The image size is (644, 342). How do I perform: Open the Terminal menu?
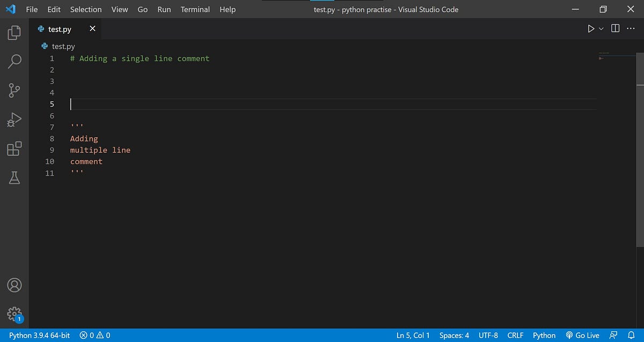point(195,9)
